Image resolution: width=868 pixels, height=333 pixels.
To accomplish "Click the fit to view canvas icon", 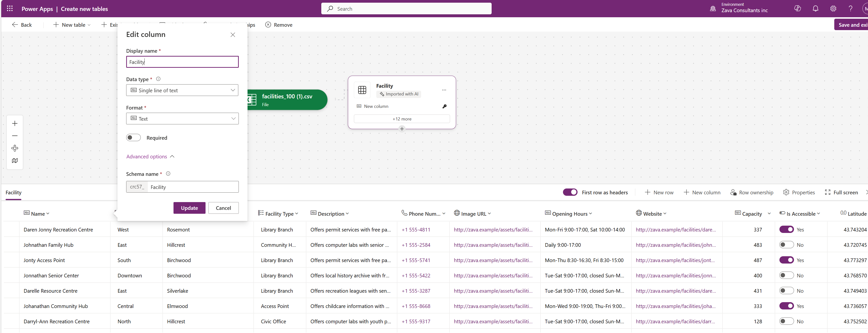I will coord(15,148).
